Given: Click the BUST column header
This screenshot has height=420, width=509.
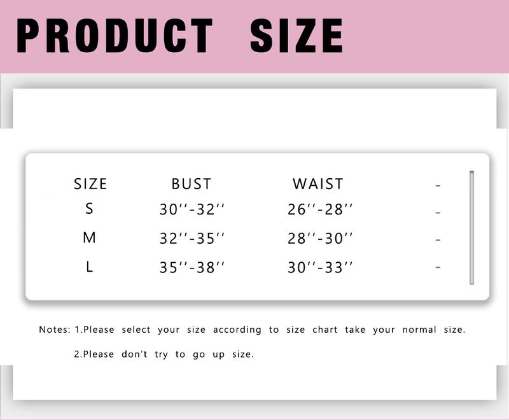Looking at the screenshot, I should 192,184.
